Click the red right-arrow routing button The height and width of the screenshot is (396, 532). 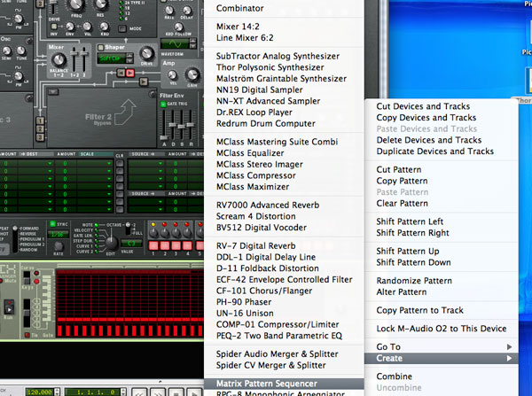coord(130,73)
